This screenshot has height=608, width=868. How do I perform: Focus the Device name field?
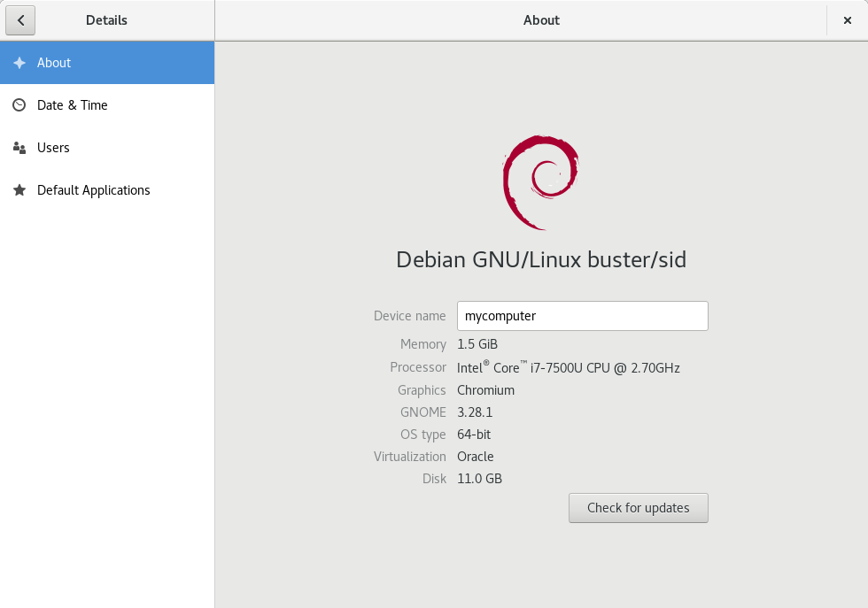pyautogui.click(x=583, y=316)
